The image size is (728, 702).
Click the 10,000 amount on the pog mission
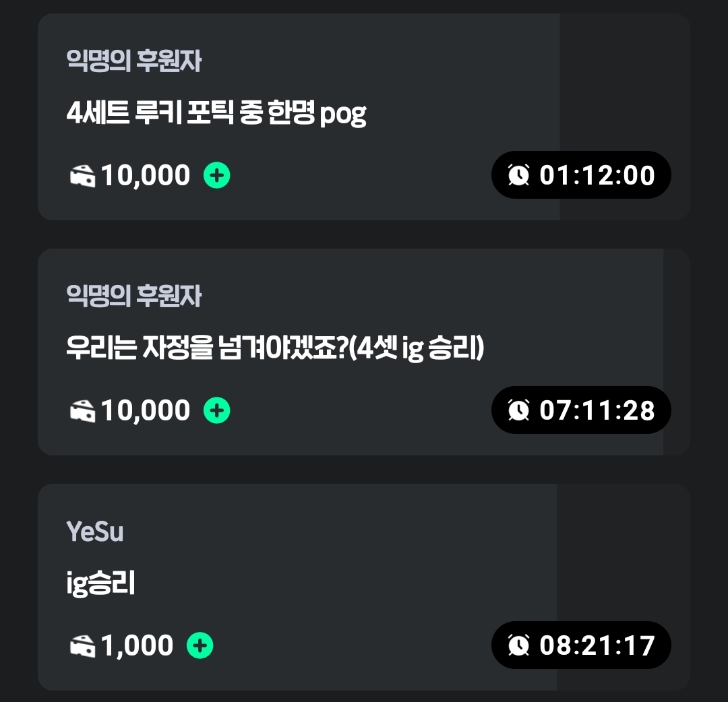pos(146,176)
